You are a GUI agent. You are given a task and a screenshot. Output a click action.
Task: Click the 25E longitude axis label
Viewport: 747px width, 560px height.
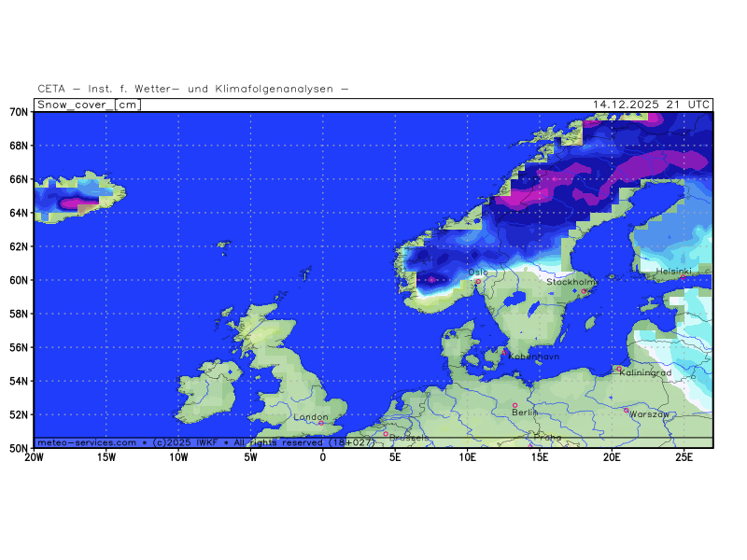coord(684,457)
